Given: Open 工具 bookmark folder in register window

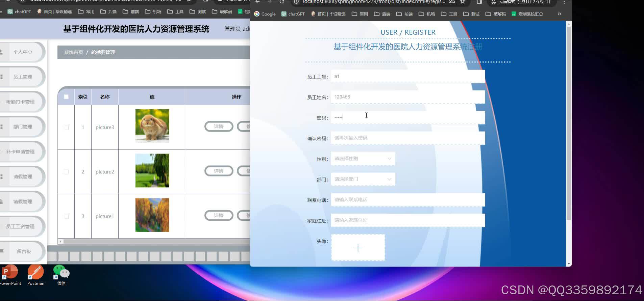Looking at the screenshot, I should click(x=449, y=14).
